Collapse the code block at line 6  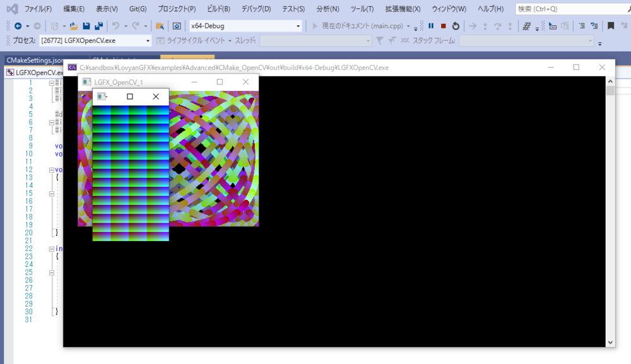click(52, 122)
